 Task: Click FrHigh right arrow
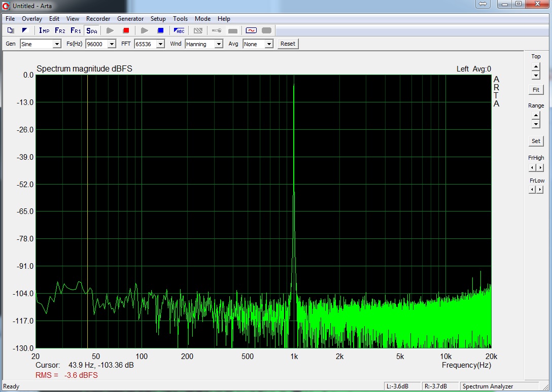click(540, 168)
